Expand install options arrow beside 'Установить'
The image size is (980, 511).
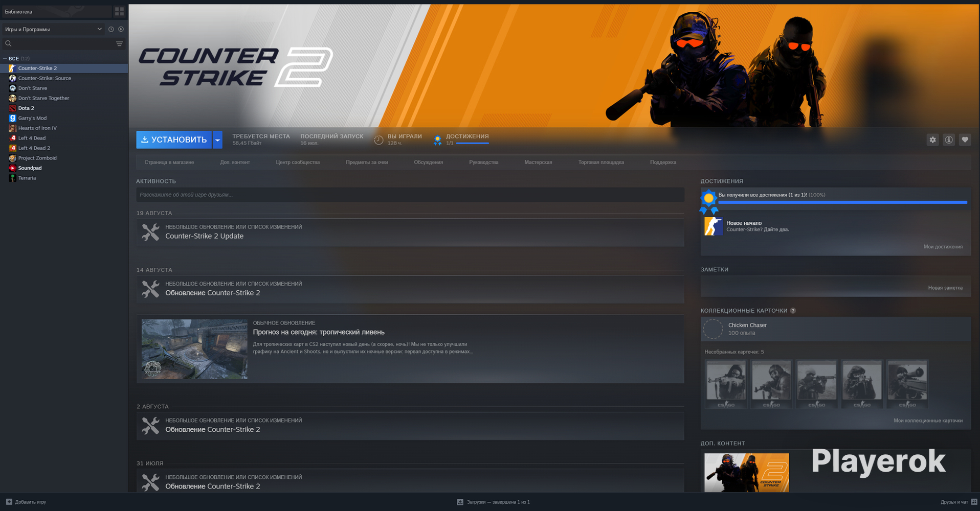click(x=217, y=140)
